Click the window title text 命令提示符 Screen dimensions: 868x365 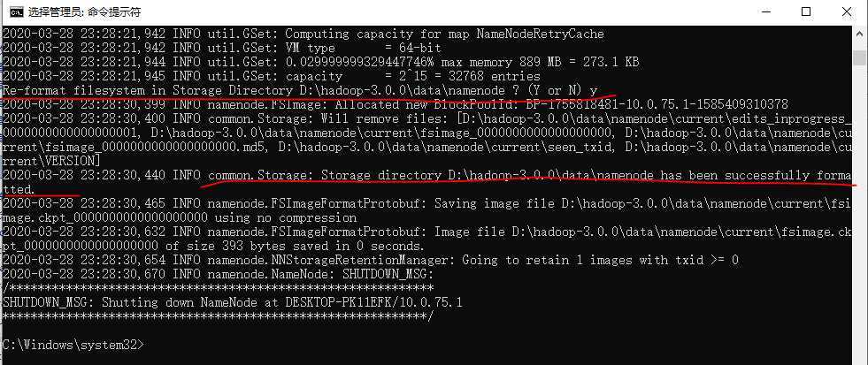[111, 12]
